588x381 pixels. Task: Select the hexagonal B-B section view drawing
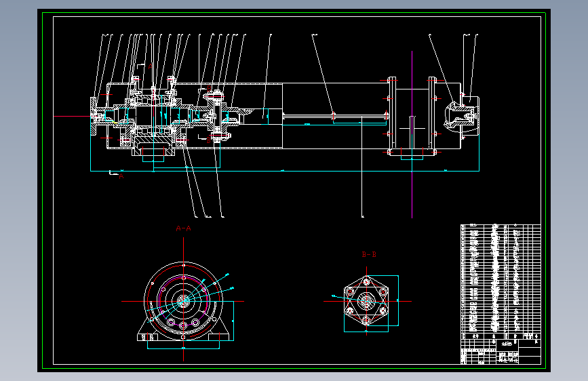(366, 301)
